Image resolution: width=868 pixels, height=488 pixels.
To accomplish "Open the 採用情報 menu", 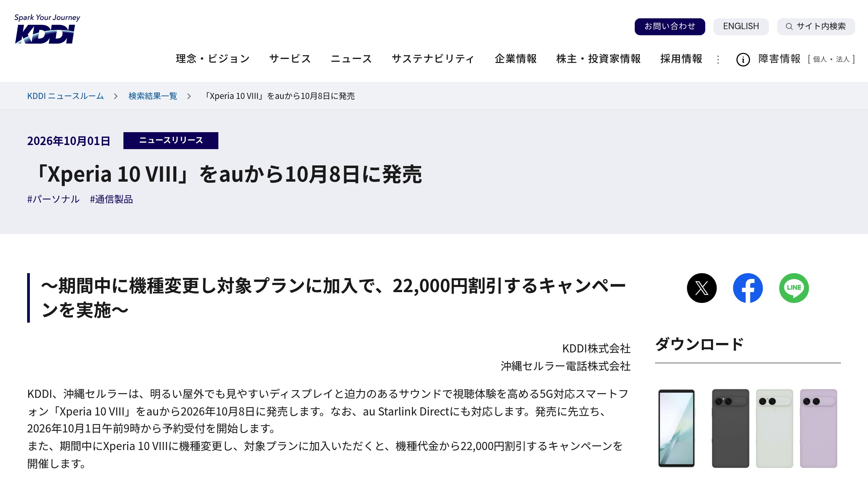I will click(681, 59).
